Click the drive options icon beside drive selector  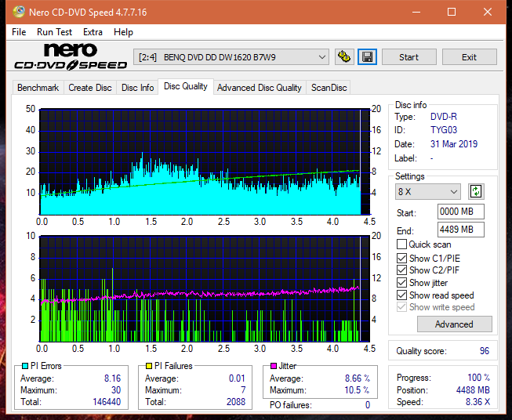tap(343, 57)
